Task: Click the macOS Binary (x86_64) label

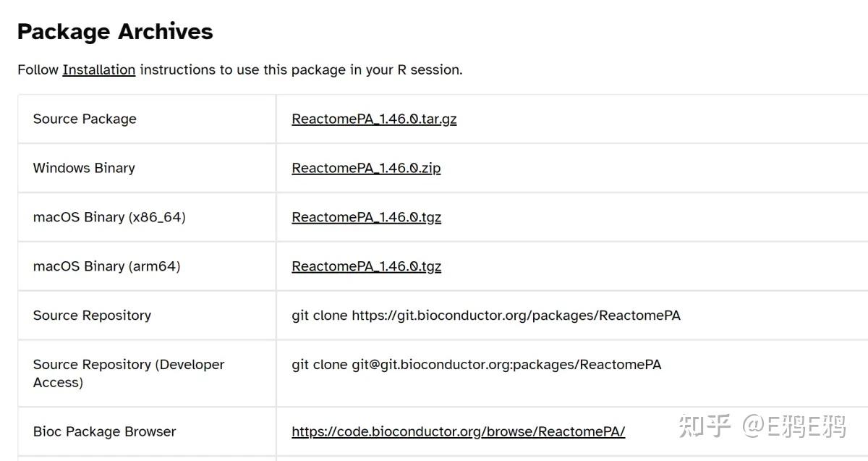Action: pyautogui.click(x=109, y=218)
